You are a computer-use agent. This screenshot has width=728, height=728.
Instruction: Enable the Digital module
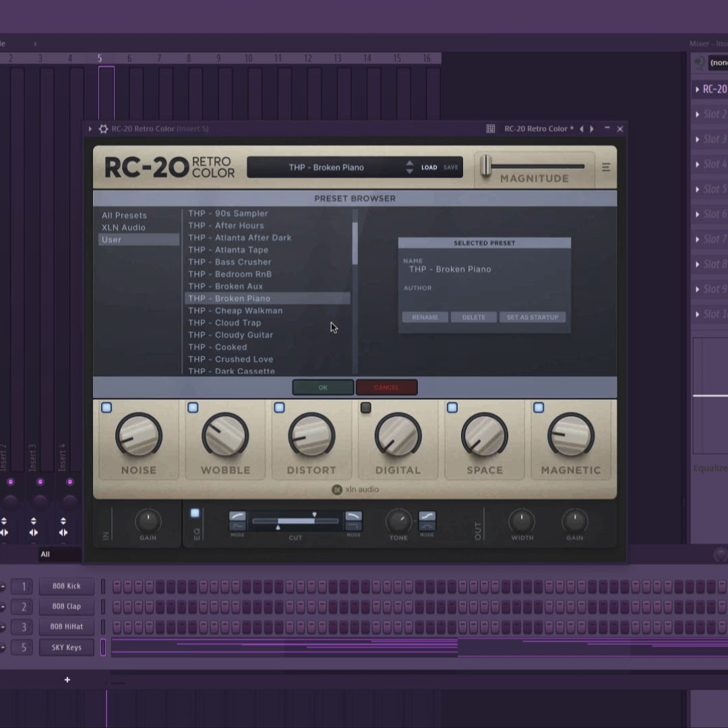(x=366, y=408)
